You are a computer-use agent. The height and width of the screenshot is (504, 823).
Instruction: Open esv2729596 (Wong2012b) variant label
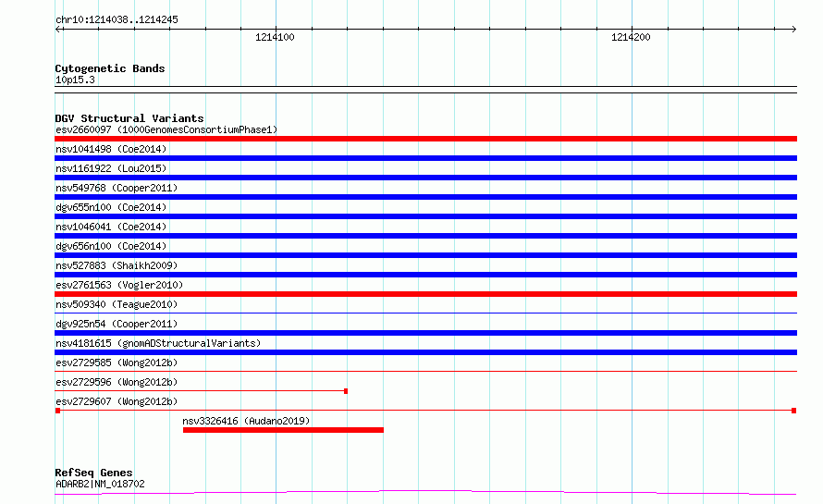point(117,382)
